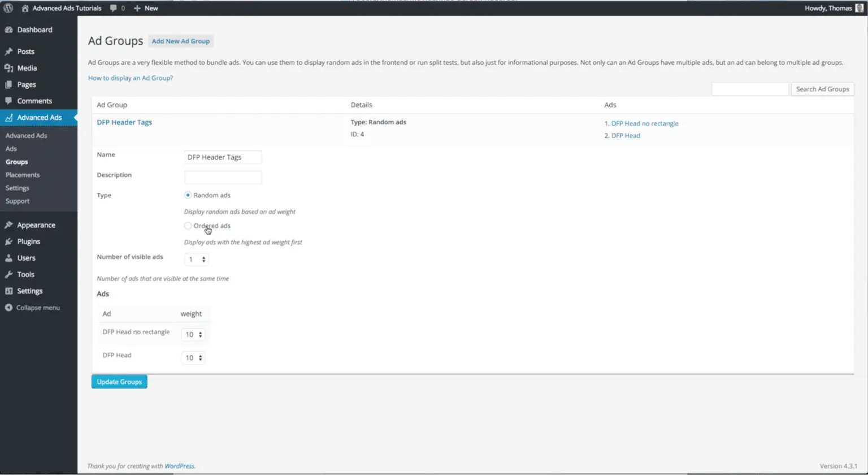
Task: Click the weight column header
Action: 191,314
